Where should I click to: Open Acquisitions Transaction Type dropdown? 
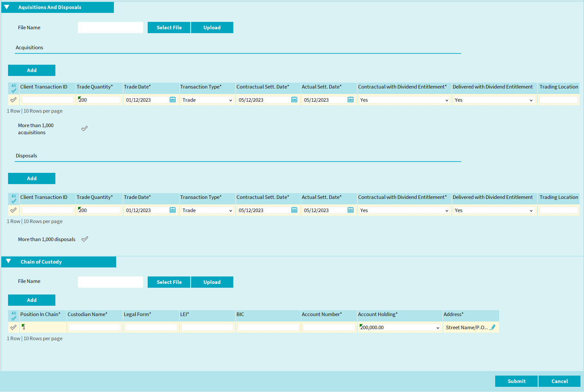coord(207,100)
